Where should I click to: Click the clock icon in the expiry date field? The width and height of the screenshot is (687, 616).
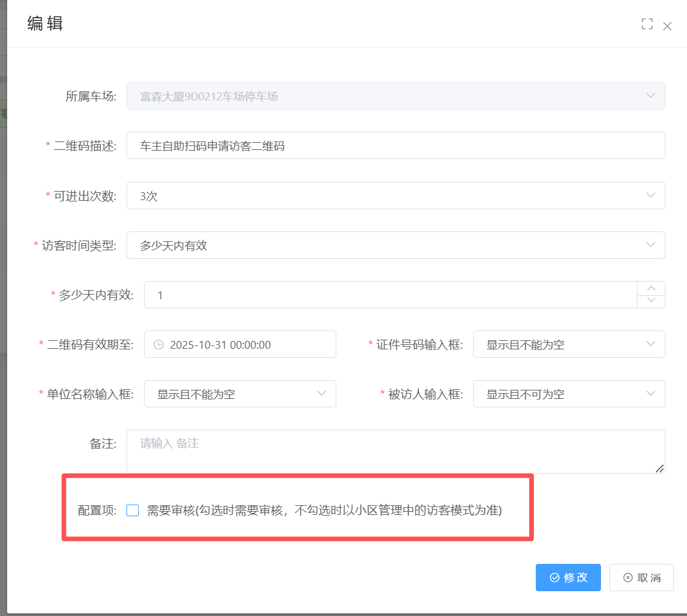158,345
